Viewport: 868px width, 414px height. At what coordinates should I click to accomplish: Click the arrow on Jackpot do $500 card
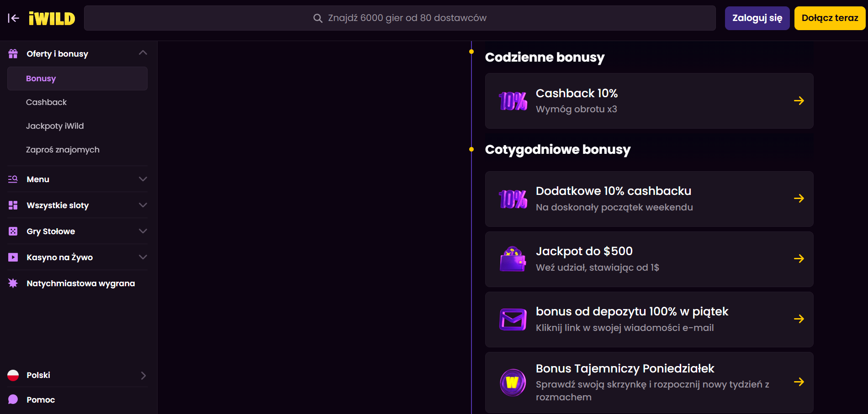coord(799,259)
